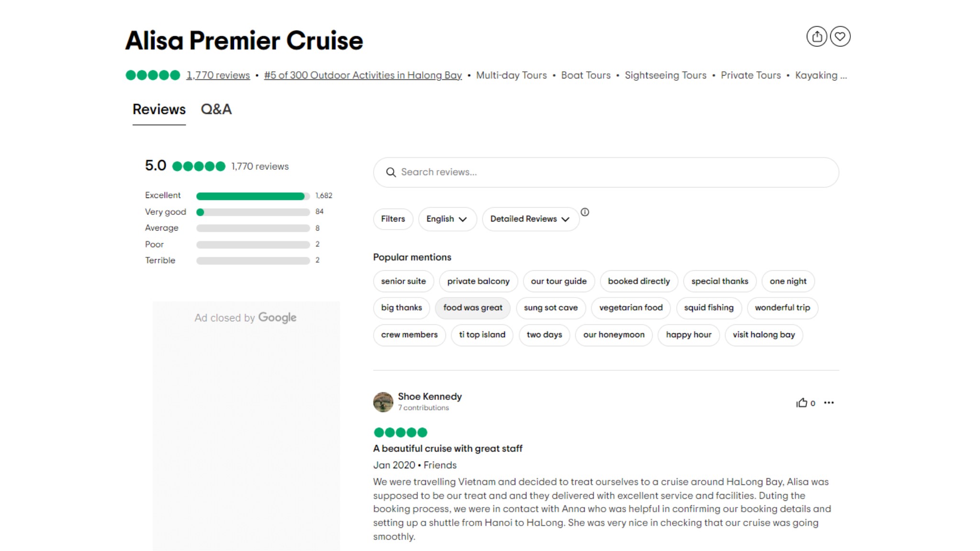Click Shoe Kennedy's profile avatar
This screenshot has height=551, width=980.
[383, 402]
